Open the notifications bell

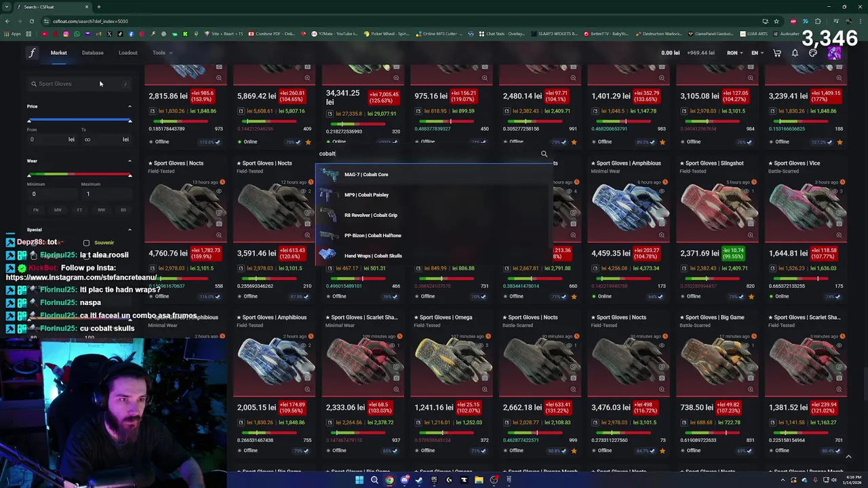(795, 53)
